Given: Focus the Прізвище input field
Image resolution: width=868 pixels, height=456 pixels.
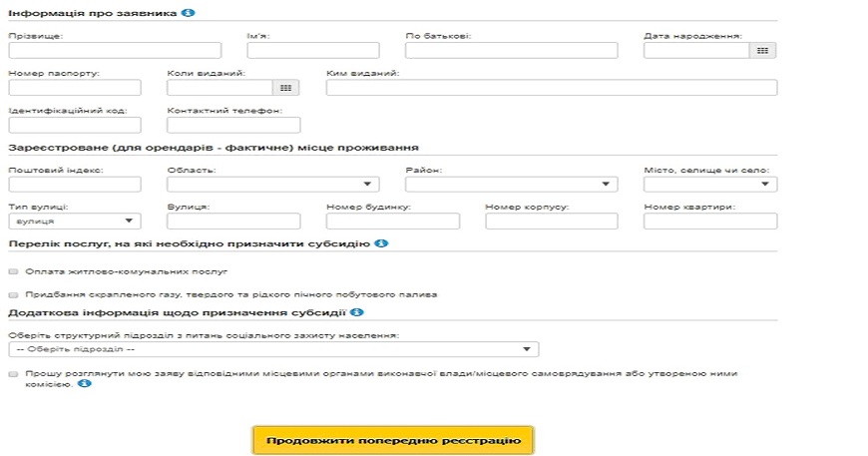Looking at the screenshot, I should (x=115, y=50).
